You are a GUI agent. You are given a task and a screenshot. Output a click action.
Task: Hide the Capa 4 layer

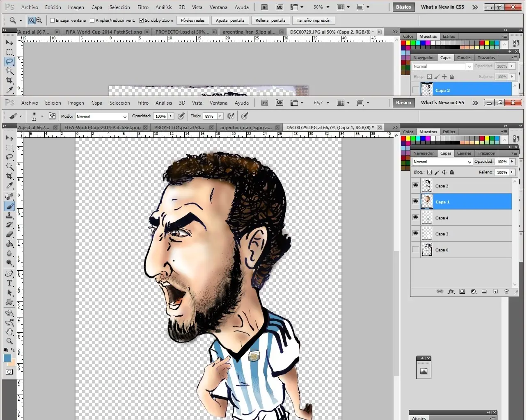415,218
